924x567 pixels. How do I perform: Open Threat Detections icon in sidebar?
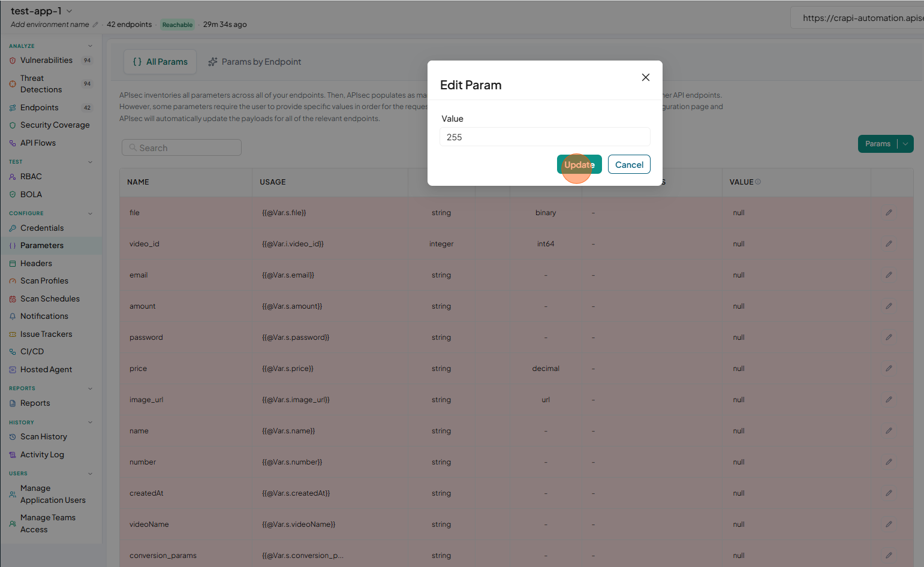pos(13,84)
